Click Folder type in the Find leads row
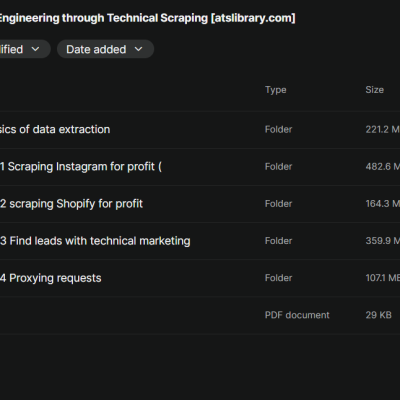 click(x=278, y=241)
